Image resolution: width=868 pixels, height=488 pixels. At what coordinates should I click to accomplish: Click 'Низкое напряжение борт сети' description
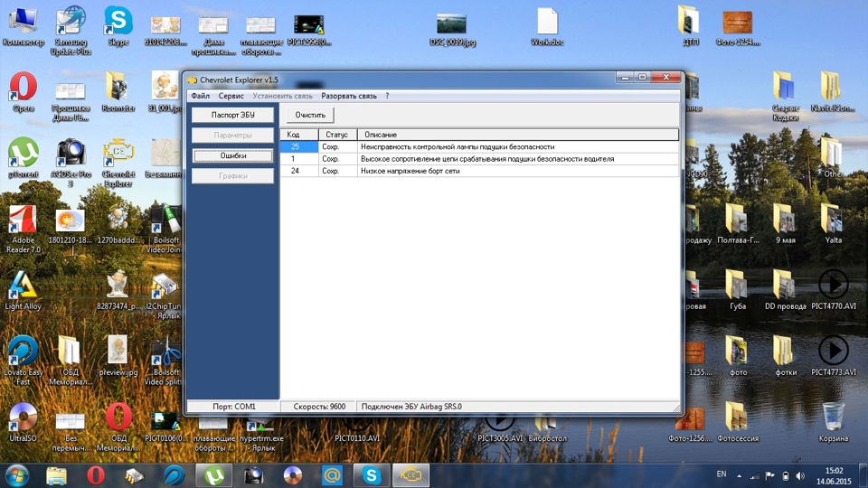click(410, 171)
